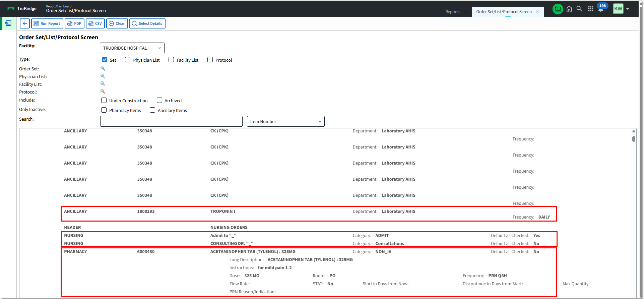
Task: Click the DAILY frequency value
Action: [x=544, y=217]
